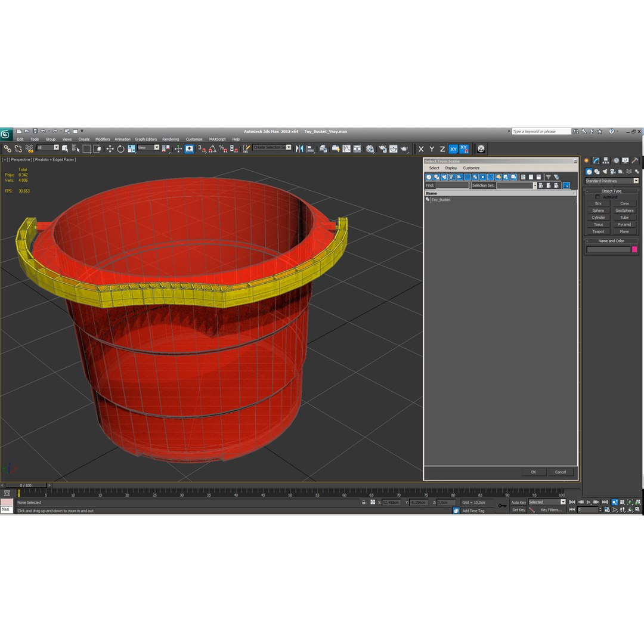Activate the Select and Move tool
The image size is (644, 644).
point(110,148)
